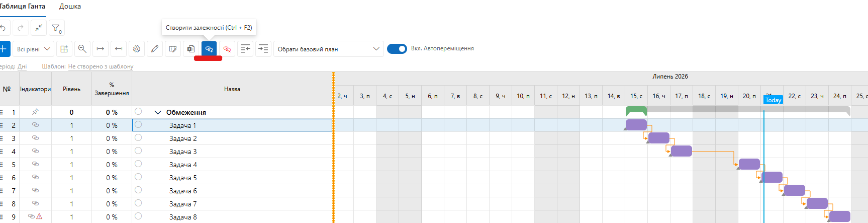
Task: Click the Задача 1 purple Gantt bar
Action: tap(636, 124)
